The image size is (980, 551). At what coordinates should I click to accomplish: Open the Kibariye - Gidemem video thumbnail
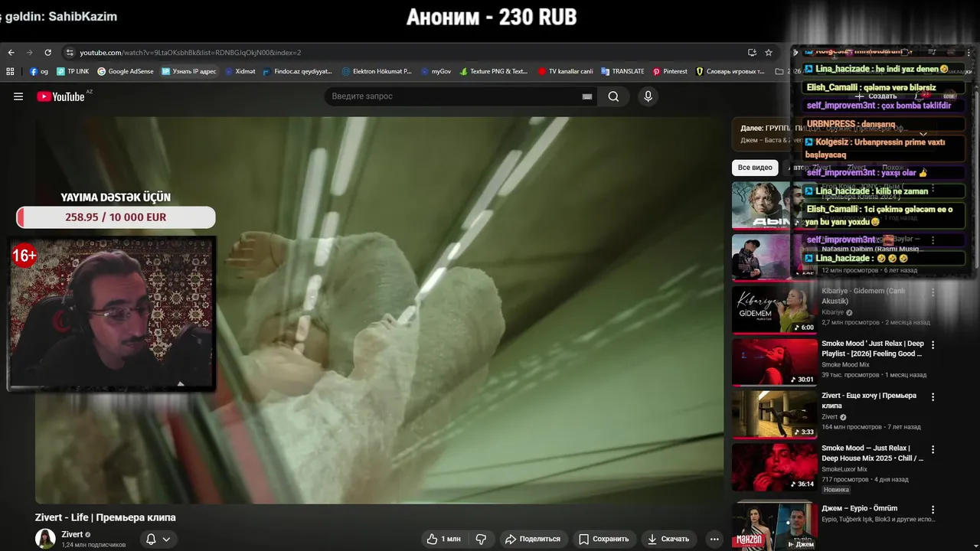click(x=774, y=310)
